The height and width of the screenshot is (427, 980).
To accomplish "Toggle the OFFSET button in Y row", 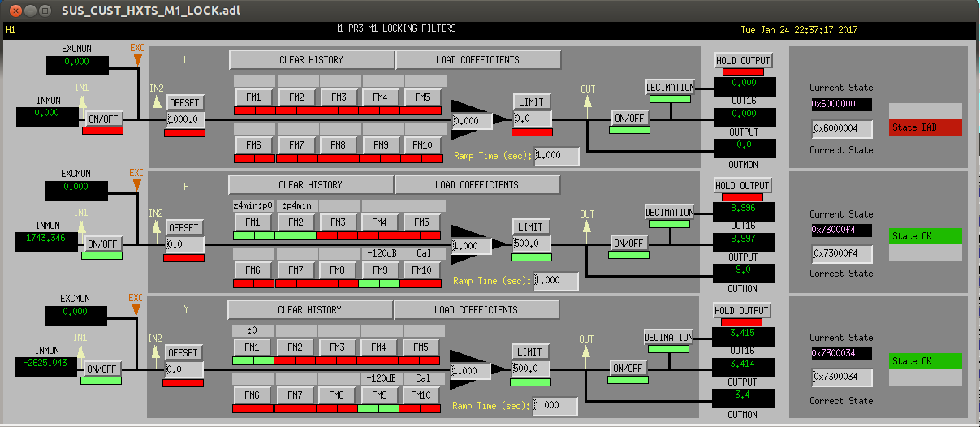I will [183, 353].
